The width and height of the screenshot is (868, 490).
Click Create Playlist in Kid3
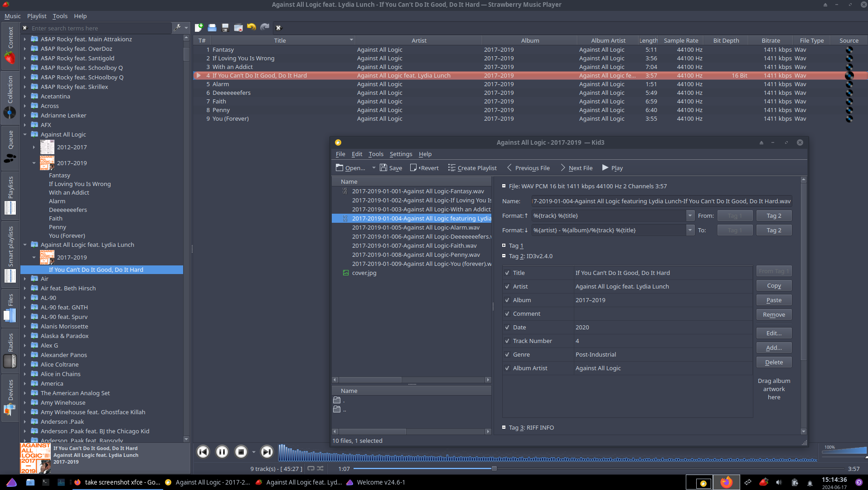pos(472,168)
